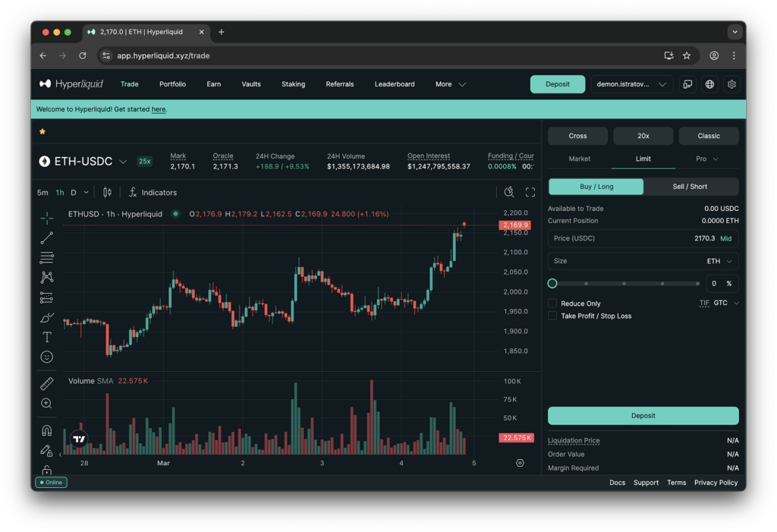Follow the 'here' get started link
777x532 pixels.
[159, 109]
